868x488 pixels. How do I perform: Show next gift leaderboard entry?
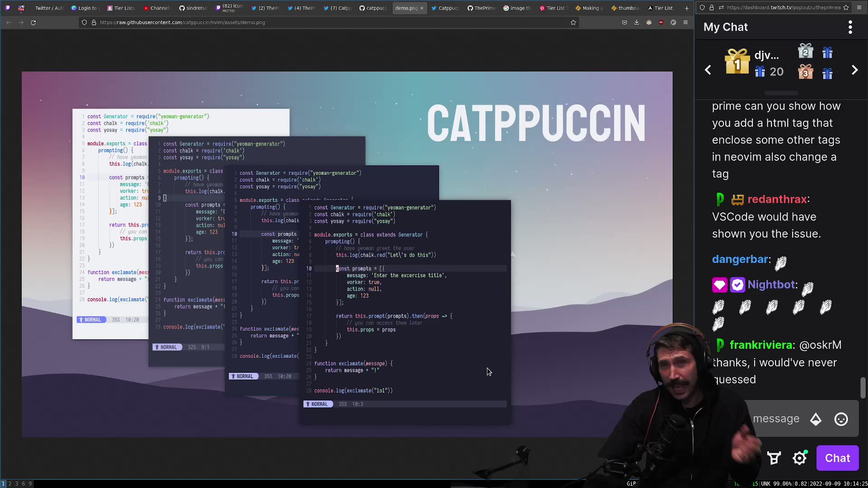[854, 70]
